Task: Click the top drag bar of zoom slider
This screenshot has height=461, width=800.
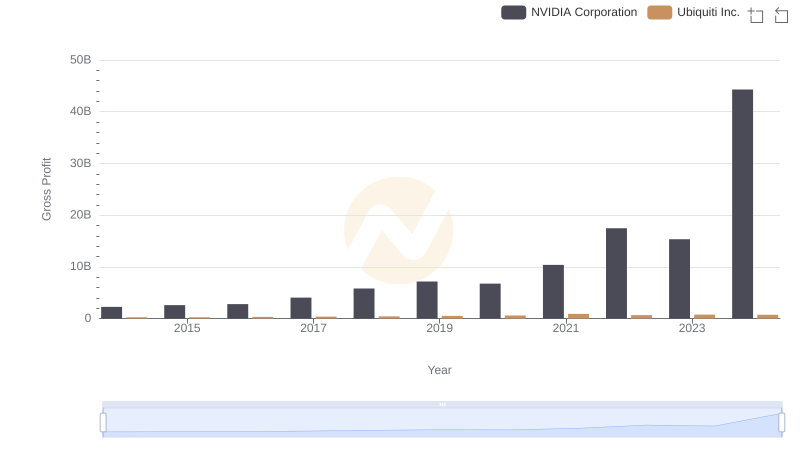Action: pos(442,405)
